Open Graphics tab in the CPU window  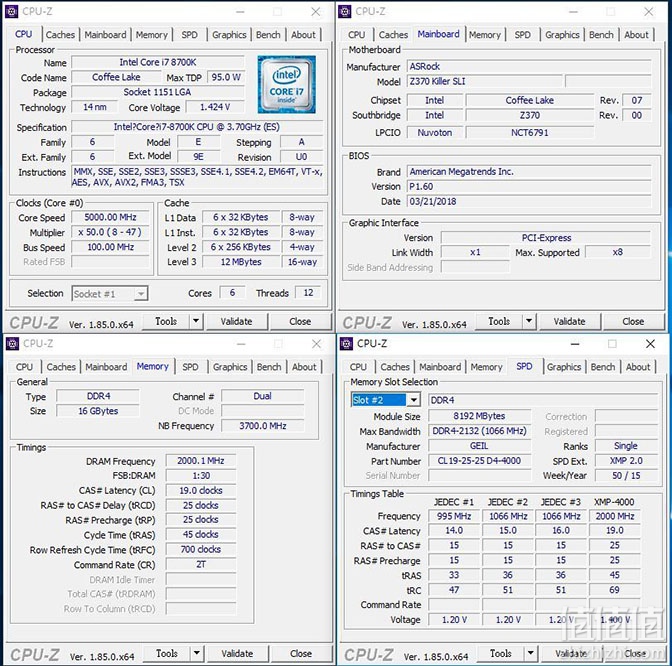coord(229,35)
